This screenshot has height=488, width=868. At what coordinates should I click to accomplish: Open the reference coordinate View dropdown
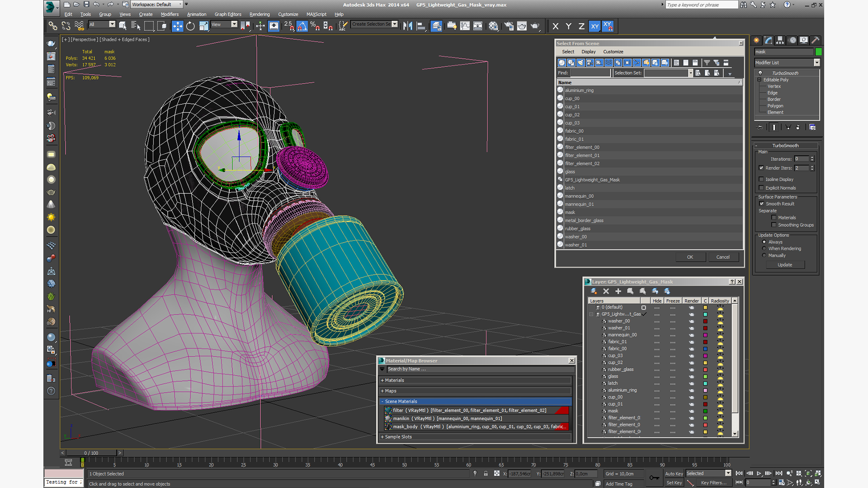[x=224, y=24]
